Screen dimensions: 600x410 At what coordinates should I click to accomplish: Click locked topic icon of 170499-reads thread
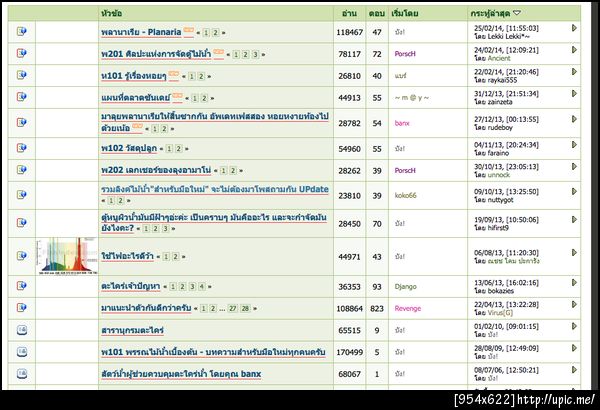pyautogui.click(x=22, y=352)
